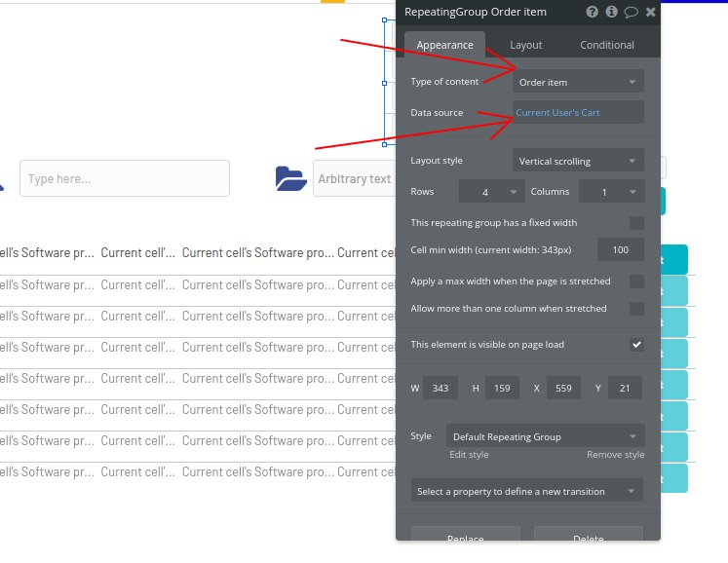Check allow more than one column
This screenshot has width=728, height=563.
click(636, 309)
